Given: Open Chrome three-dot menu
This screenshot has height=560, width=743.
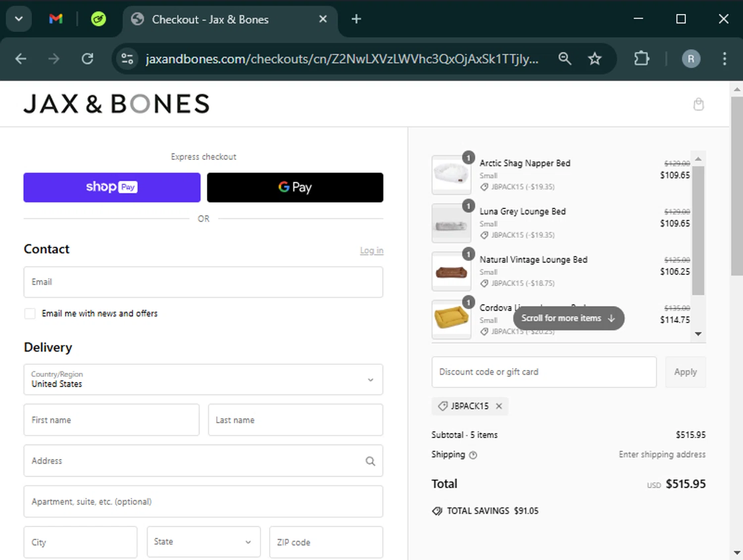Looking at the screenshot, I should coord(724,59).
